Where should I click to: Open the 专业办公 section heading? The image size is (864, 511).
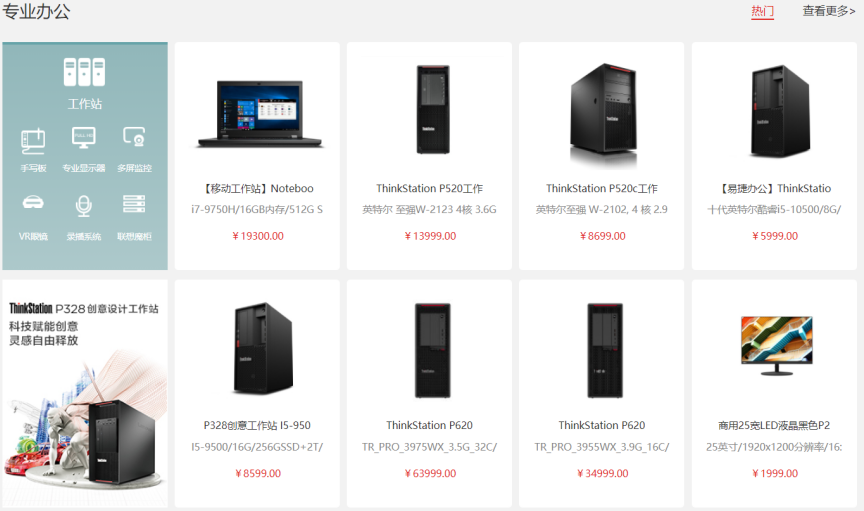(36, 11)
